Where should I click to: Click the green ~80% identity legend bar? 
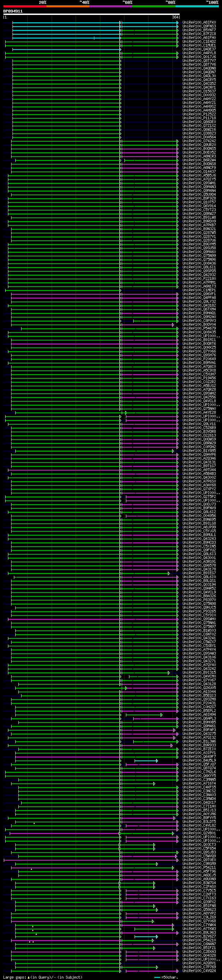pyautogui.click(x=154, y=6)
